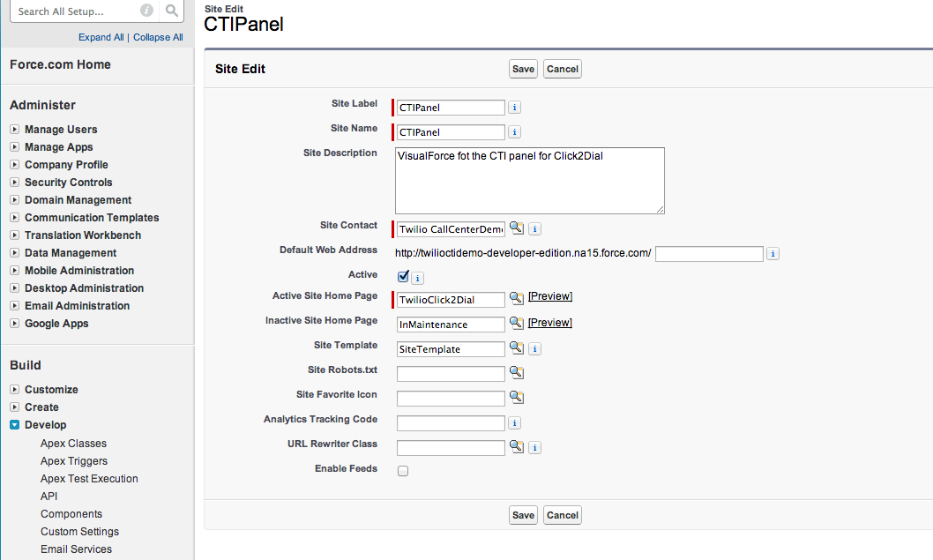The image size is (933, 560).
Task: Expand the Customize section
Action: [x=14, y=389]
